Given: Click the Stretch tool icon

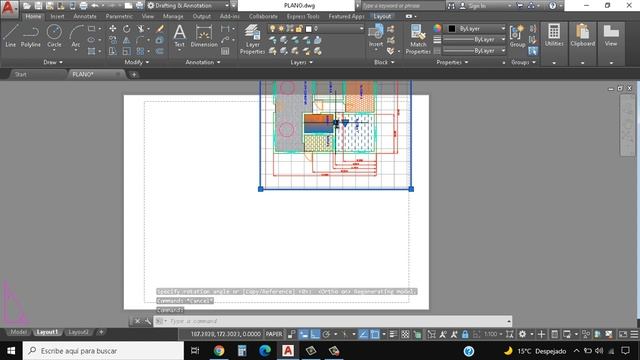Looking at the screenshot, I should (113, 51).
